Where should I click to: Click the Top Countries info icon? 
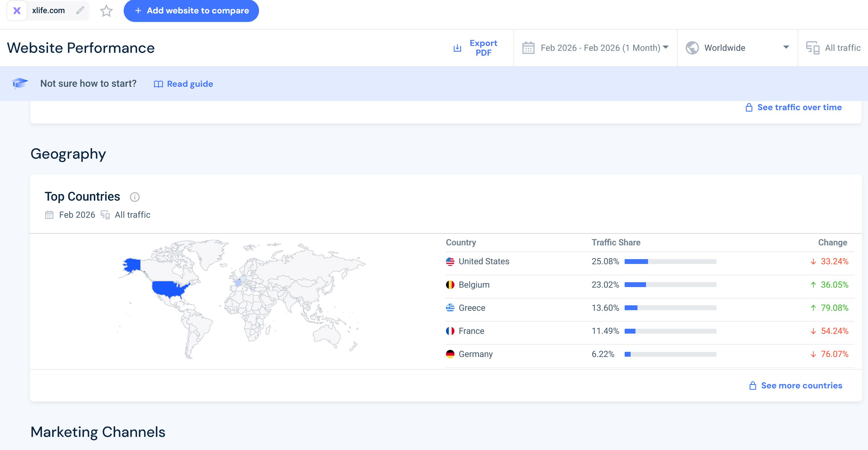(135, 197)
